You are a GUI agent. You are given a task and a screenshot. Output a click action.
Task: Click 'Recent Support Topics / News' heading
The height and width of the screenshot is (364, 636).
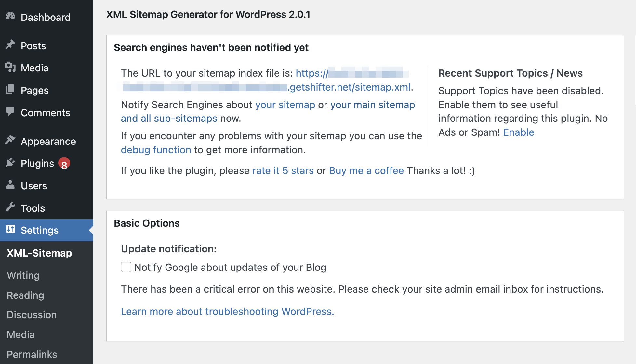click(510, 73)
